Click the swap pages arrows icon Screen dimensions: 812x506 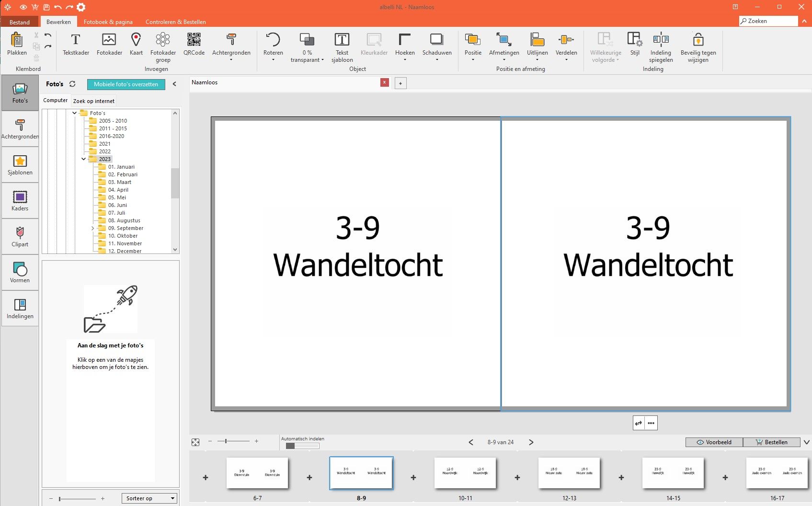[639, 423]
